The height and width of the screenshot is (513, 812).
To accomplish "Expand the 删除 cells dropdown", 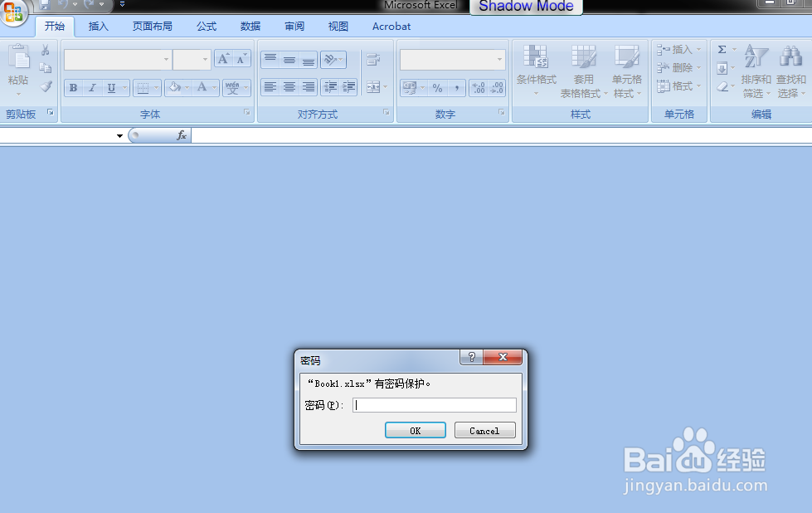I will (x=699, y=68).
